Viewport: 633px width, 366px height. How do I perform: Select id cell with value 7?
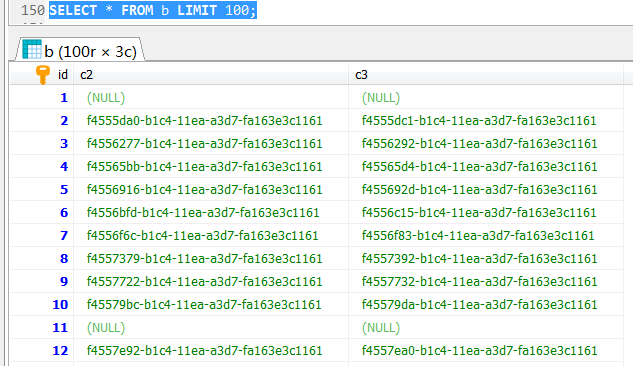42,236
